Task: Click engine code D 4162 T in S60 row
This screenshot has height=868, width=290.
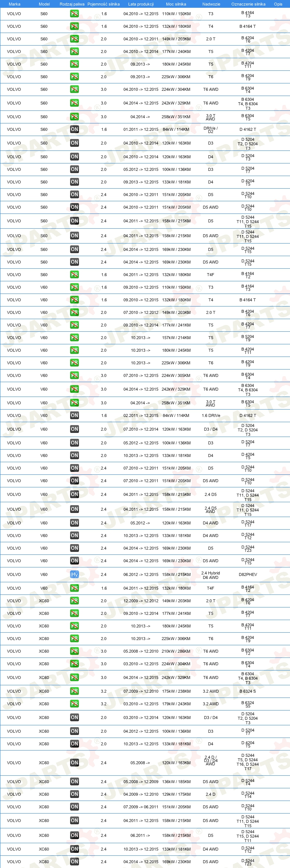Action: [248, 129]
